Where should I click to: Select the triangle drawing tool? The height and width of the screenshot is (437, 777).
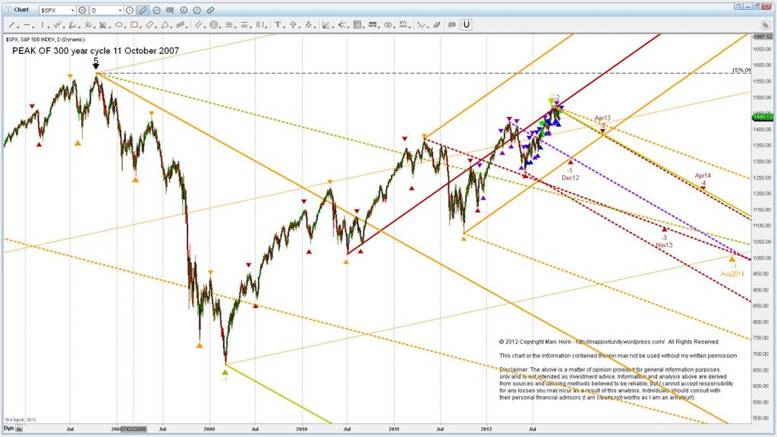tap(165, 25)
